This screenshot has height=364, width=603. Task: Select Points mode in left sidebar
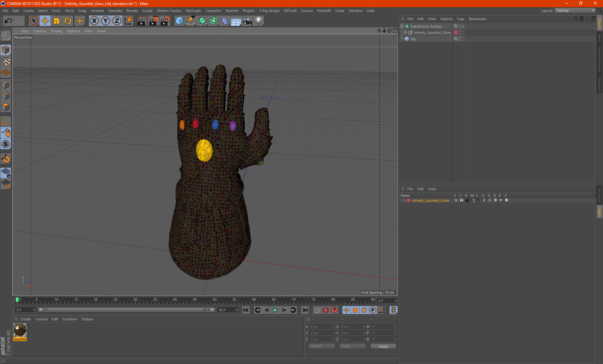pyautogui.click(x=6, y=84)
